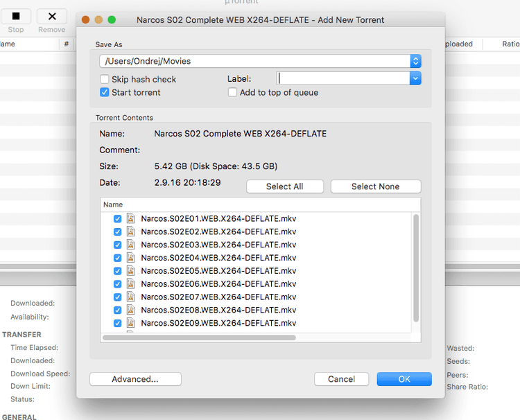Select Narcos.S02E04.WEB.X264-DEFLATE.mkv filename
Image resolution: width=520 pixels, height=420 pixels.
(218, 258)
